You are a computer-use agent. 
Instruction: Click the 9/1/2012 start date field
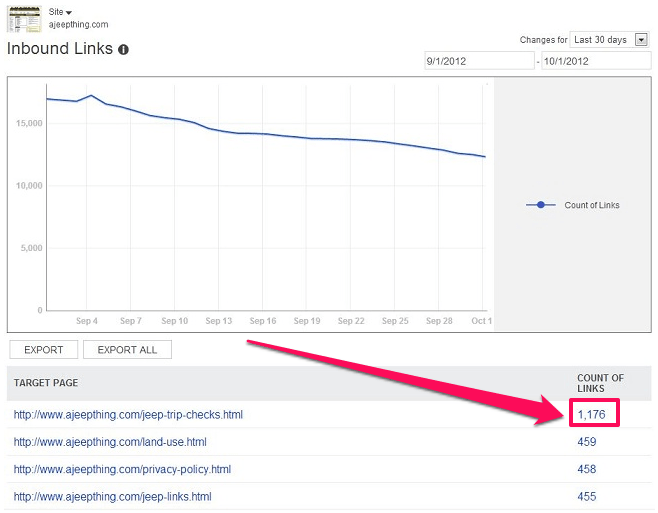coord(478,61)
